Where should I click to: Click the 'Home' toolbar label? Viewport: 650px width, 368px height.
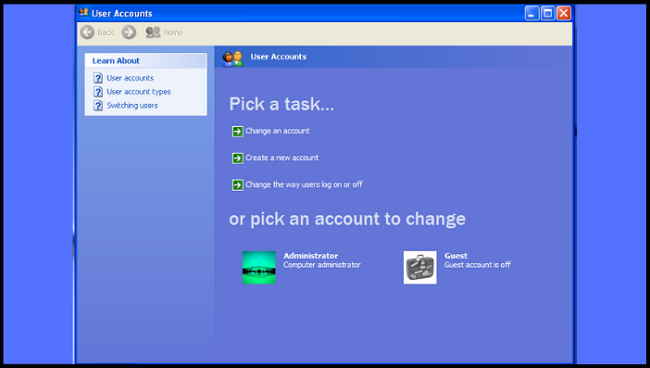[x=173, y=32]
